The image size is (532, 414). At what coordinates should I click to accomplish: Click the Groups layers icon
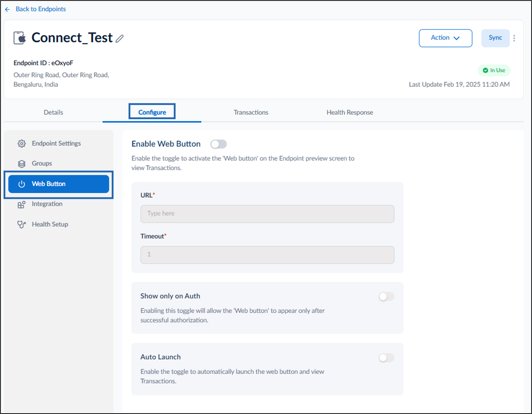click(22, 164)
